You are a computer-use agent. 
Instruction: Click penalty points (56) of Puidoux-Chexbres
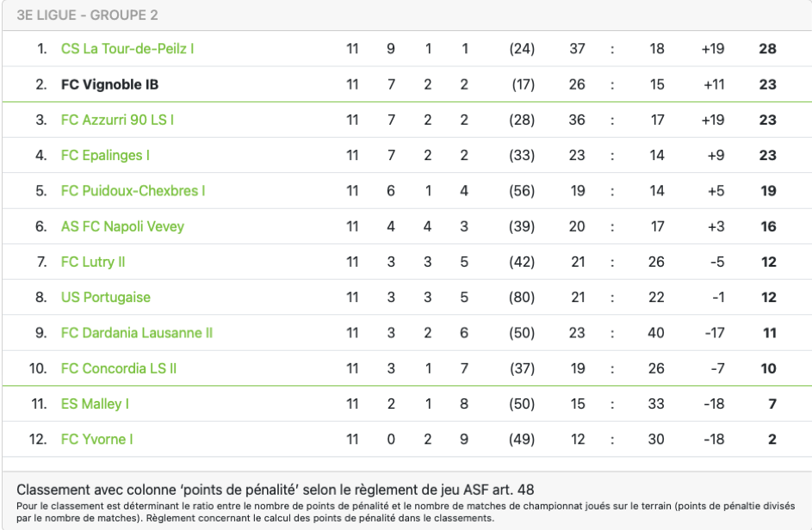tap(522, 191)
